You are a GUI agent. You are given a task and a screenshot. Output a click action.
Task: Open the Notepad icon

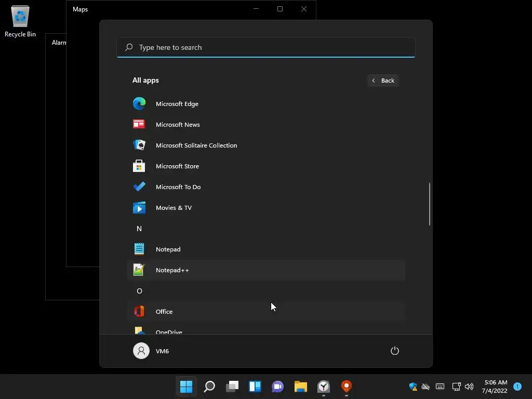[139, 249]
